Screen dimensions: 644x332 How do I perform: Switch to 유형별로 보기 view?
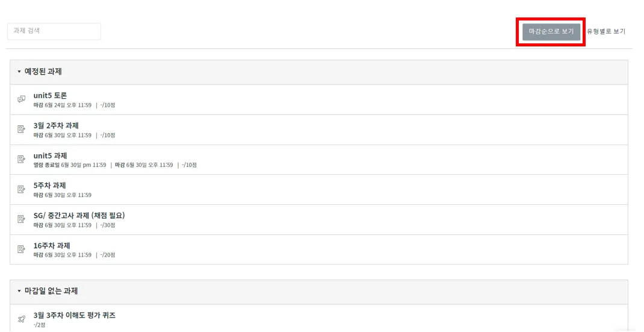click(606, 31)
